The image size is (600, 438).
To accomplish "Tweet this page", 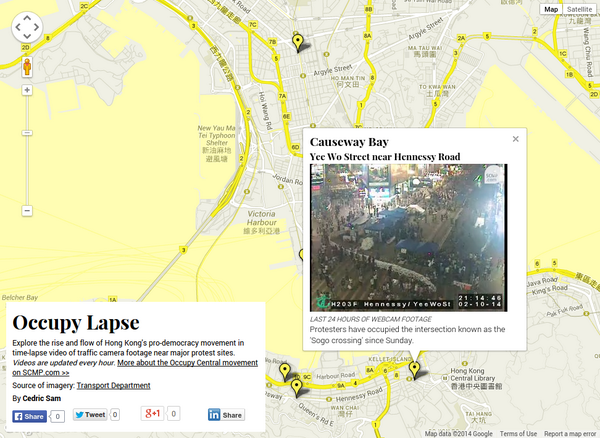I will [x=90, y=415].
